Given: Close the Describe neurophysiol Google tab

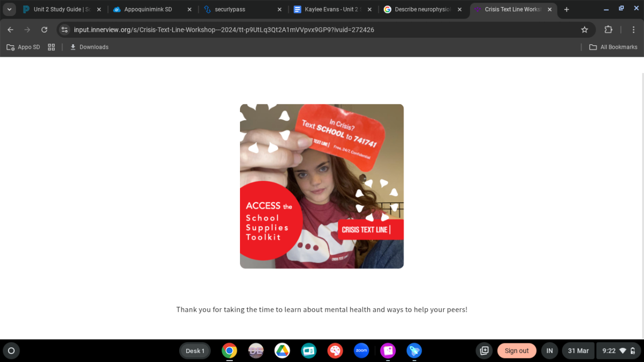Looking at the screenshot, I should (459, 10).
